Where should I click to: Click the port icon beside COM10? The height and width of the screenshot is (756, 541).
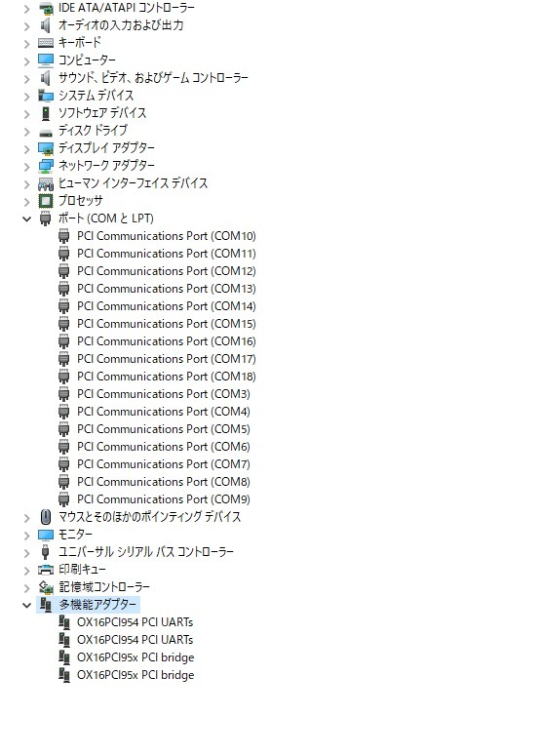pos(64,236)
